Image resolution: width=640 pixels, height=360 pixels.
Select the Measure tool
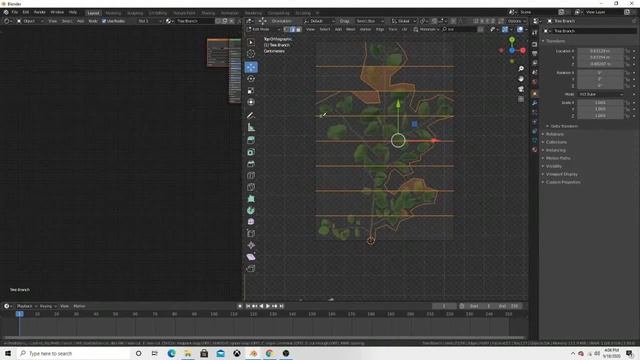click(x=251, y=127)
